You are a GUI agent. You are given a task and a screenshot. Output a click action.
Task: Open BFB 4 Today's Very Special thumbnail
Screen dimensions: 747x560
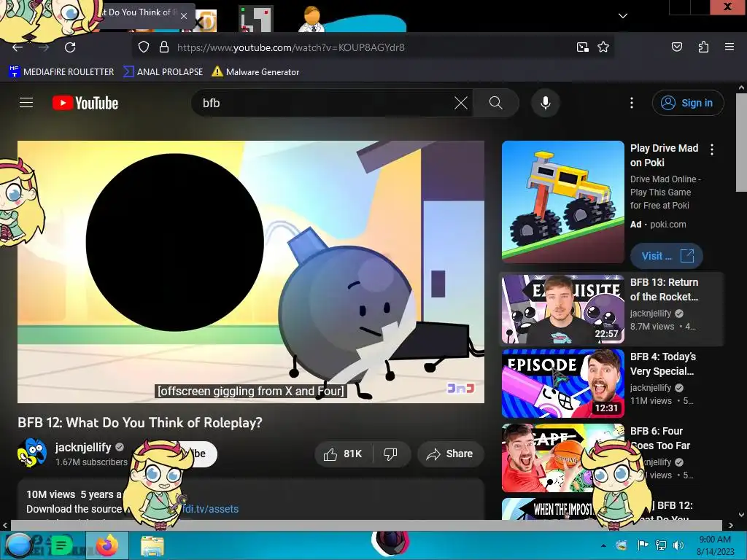point(563,384)
